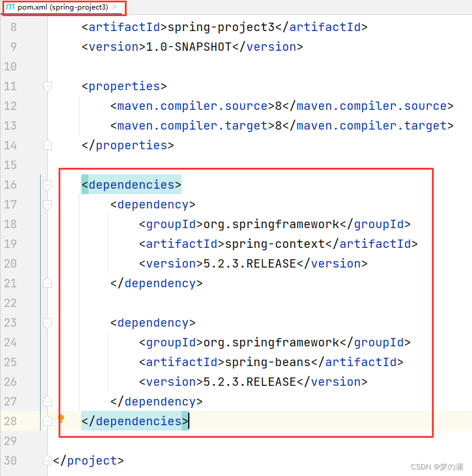The image size is (472, 476).
Task: Fold the second dependency at line 23
Action: pyautogui.click(x=47, y=323)
